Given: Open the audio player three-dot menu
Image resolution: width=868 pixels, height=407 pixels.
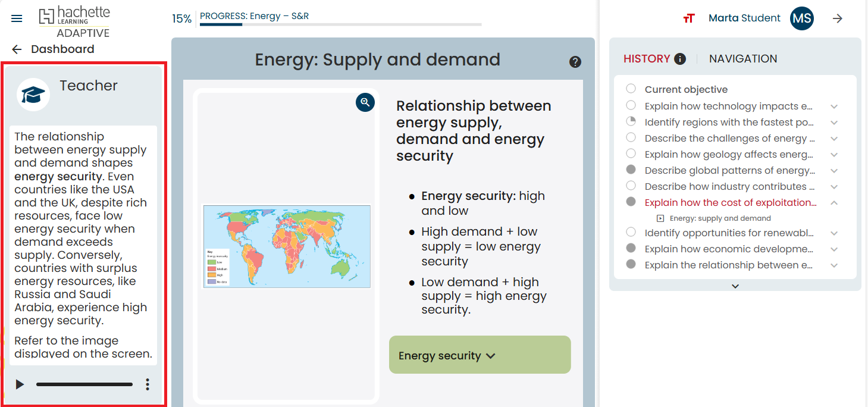Looking at the screenshot, I should click(148, 384).
